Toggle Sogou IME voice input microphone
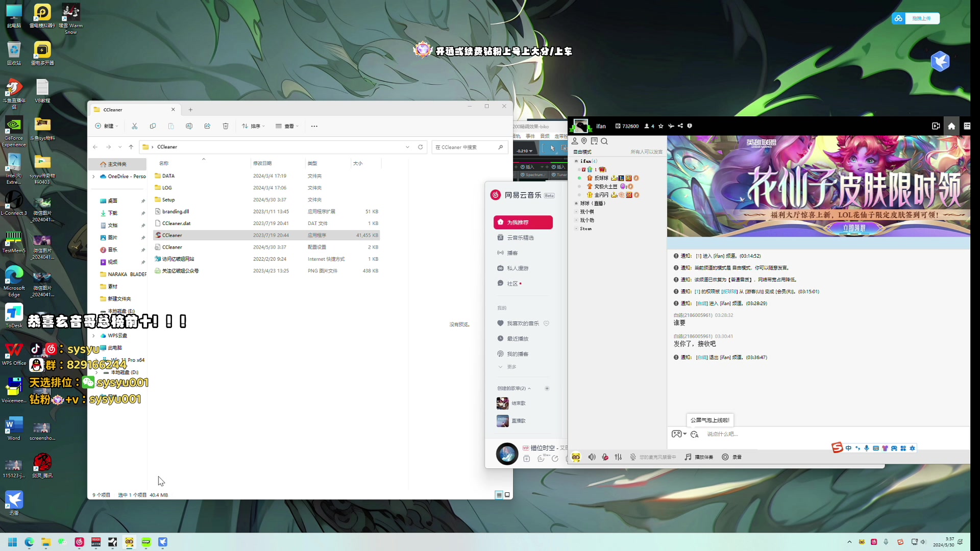This screenshot has width=980, height=551. (867, 448)
